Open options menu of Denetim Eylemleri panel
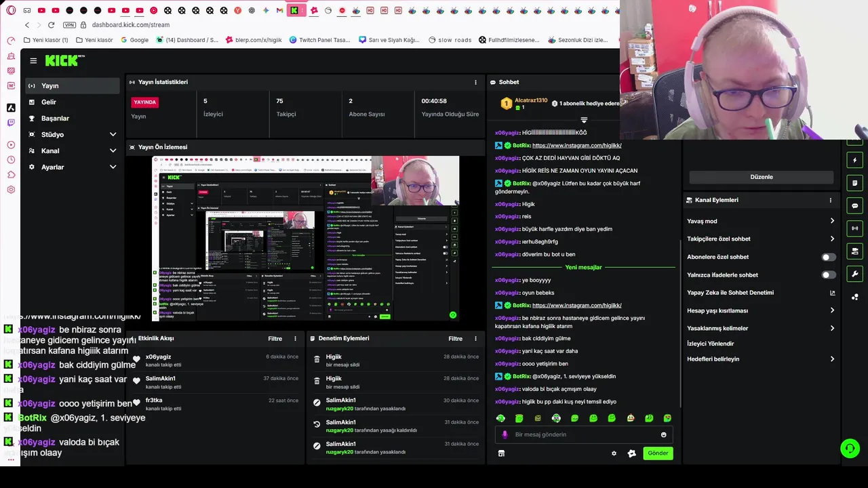 [x=475, y=338]
